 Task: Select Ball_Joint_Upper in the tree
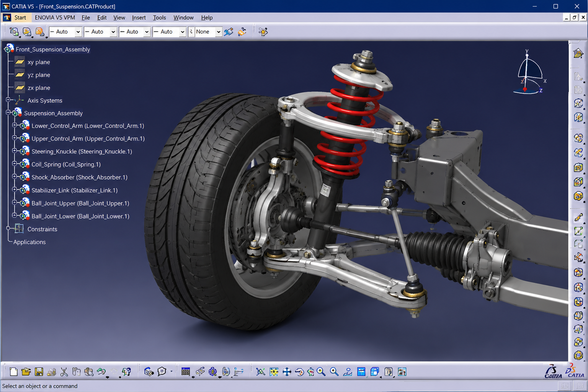80,203
